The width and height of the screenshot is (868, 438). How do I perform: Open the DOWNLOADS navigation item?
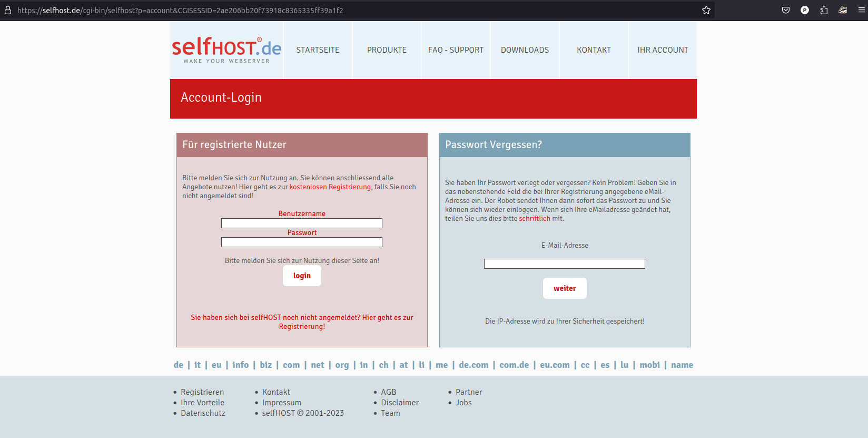(x=525, y=50)
